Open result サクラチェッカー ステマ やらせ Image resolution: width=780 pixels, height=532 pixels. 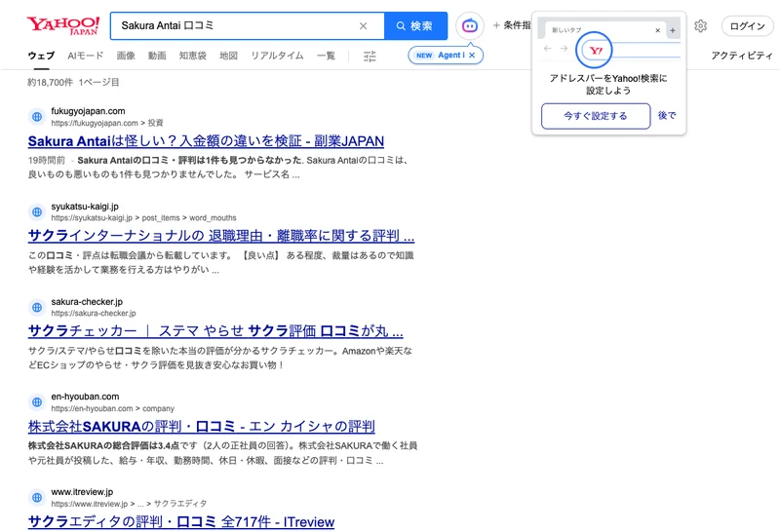click(215, 331)
